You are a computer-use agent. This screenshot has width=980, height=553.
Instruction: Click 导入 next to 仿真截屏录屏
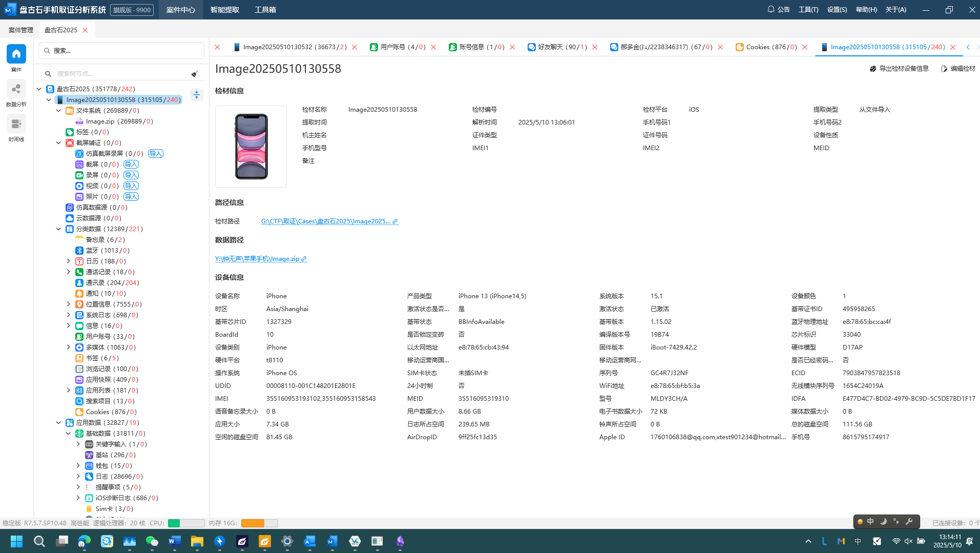[156, 154]
